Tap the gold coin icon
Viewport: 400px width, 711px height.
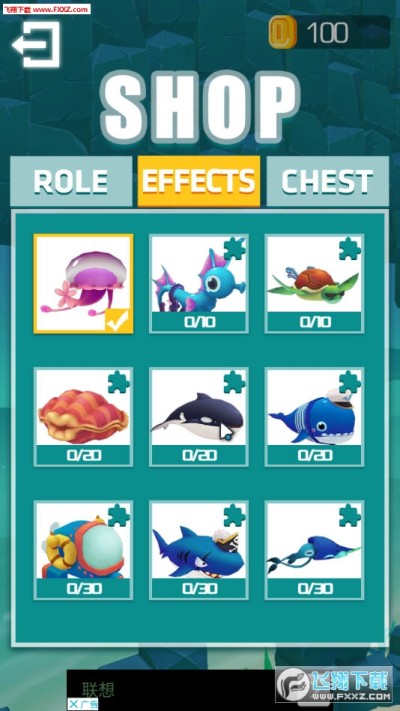(282, 32)
